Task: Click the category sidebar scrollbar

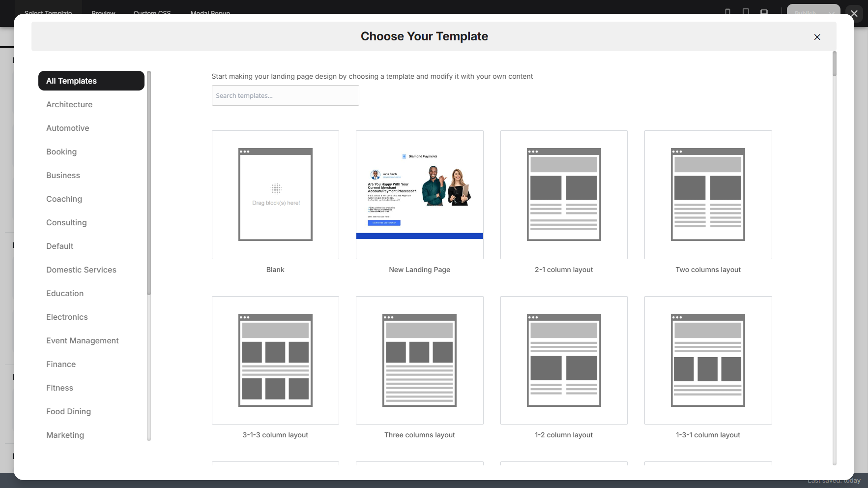Action: [x=149, y=183]
